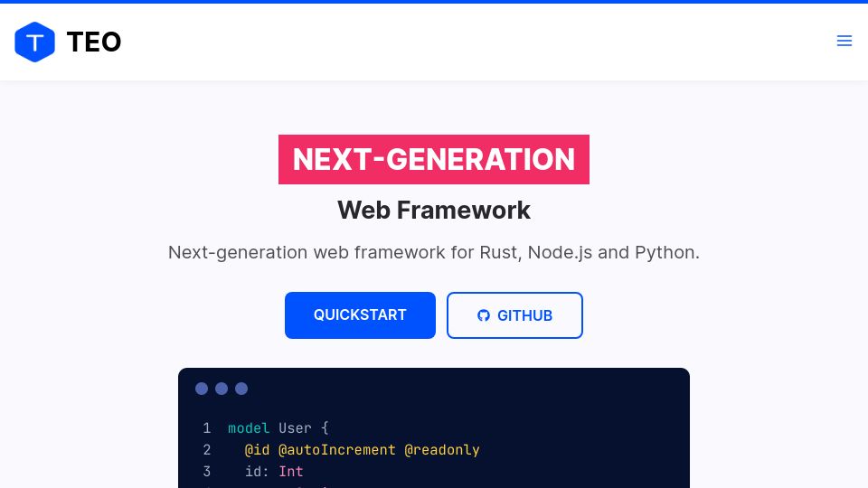Click the code line 'model User {'
The image size is (868, 488).
[278, 428]
